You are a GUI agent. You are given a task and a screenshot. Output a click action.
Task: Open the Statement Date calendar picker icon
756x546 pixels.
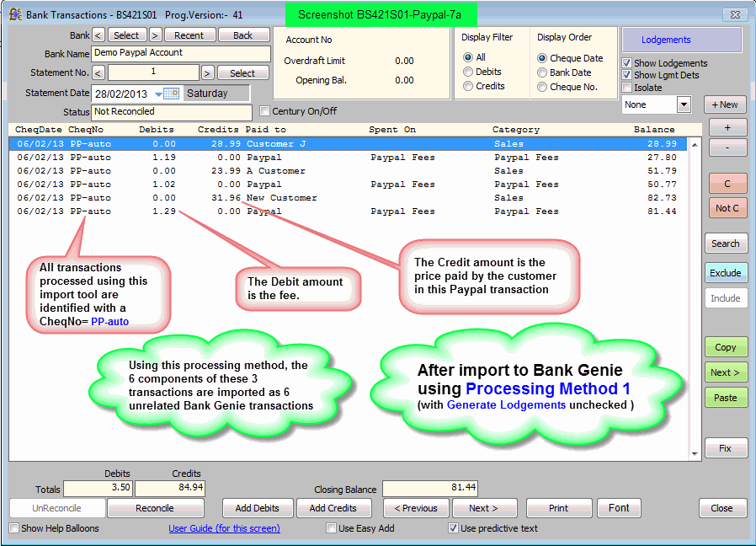pyautogui.click(x=171, y=94)
